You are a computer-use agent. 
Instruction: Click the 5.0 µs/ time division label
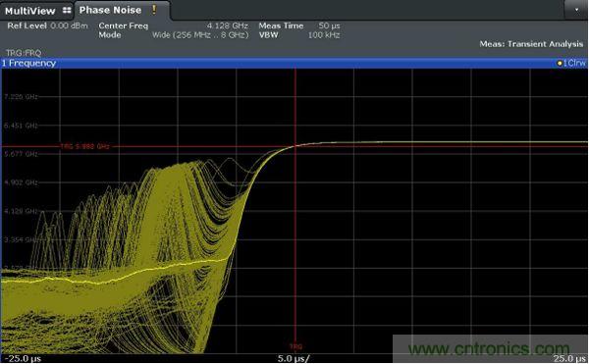[x=294, y=358]
